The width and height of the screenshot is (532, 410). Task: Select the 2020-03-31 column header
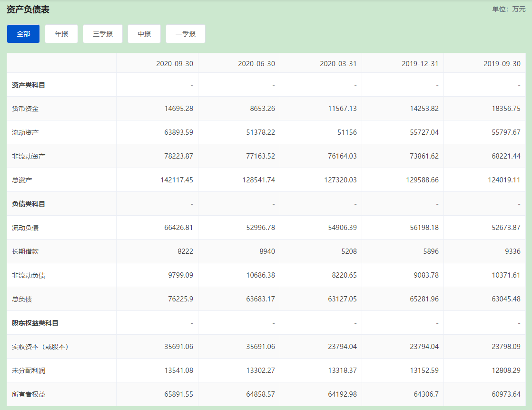[338, 63]
